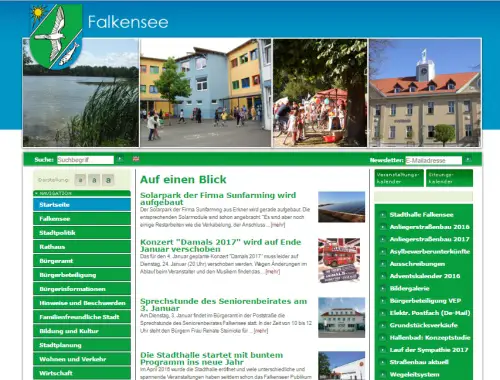Image resolution: width=500 pixels, height=380 pixels.
Task: Open the Wegeleitsystem quick link
Action: tap(414, 374)
